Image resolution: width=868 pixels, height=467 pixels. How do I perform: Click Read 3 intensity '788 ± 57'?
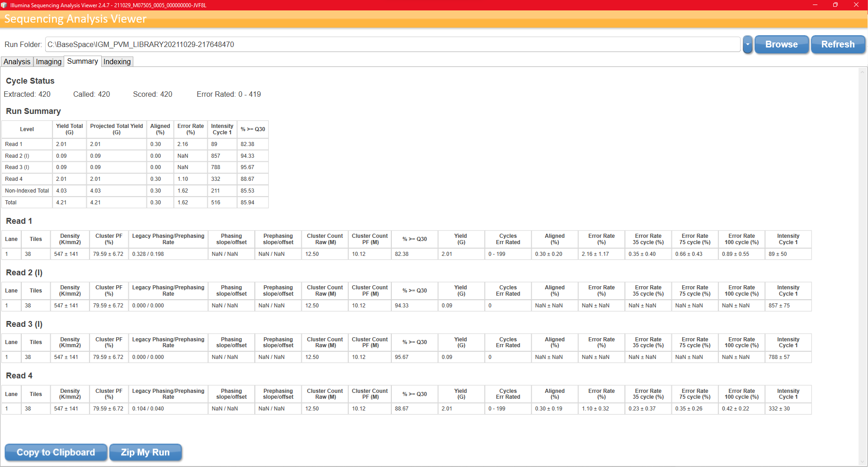tap(779, 357)
